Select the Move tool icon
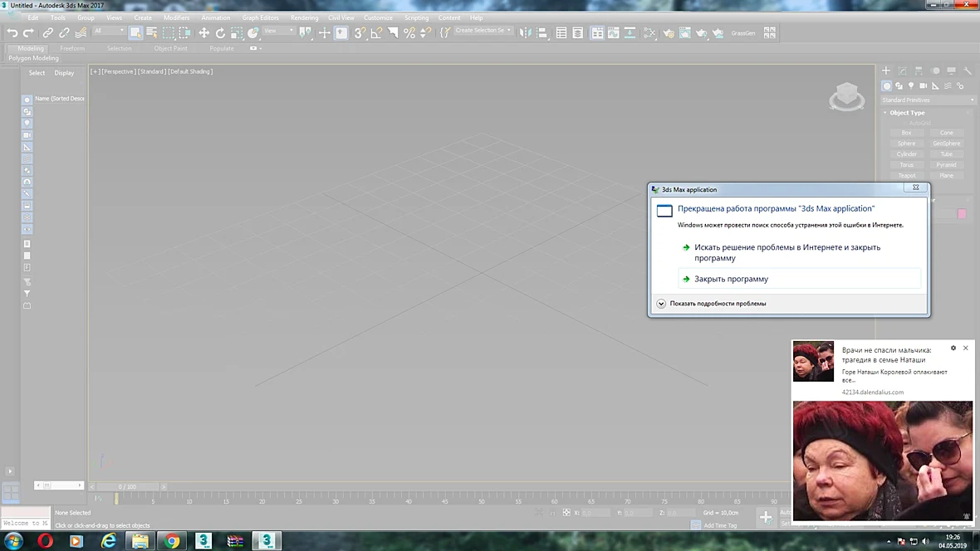 point(203,33)
